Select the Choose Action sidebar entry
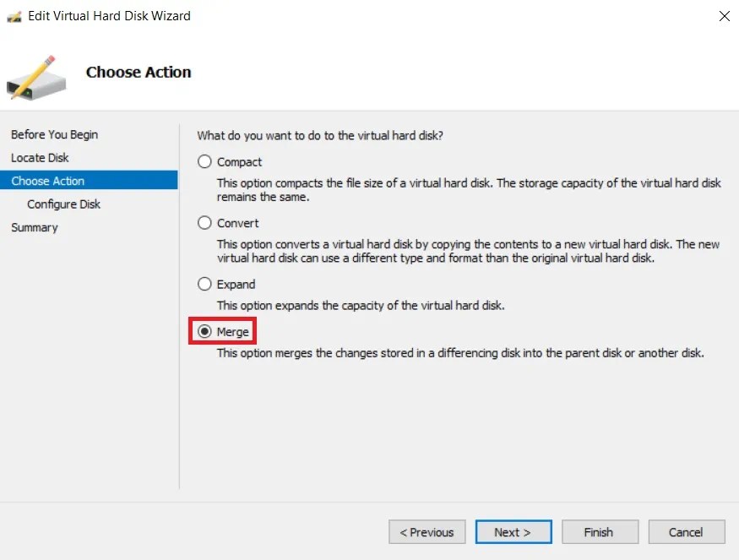739x560 pixels. 47,180
